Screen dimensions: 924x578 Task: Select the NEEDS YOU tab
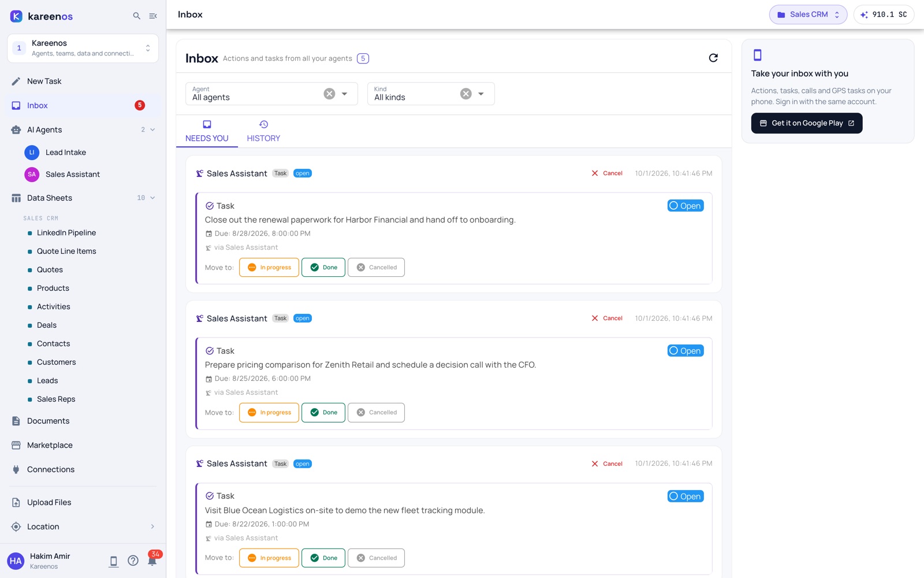(x=207, y=132)
